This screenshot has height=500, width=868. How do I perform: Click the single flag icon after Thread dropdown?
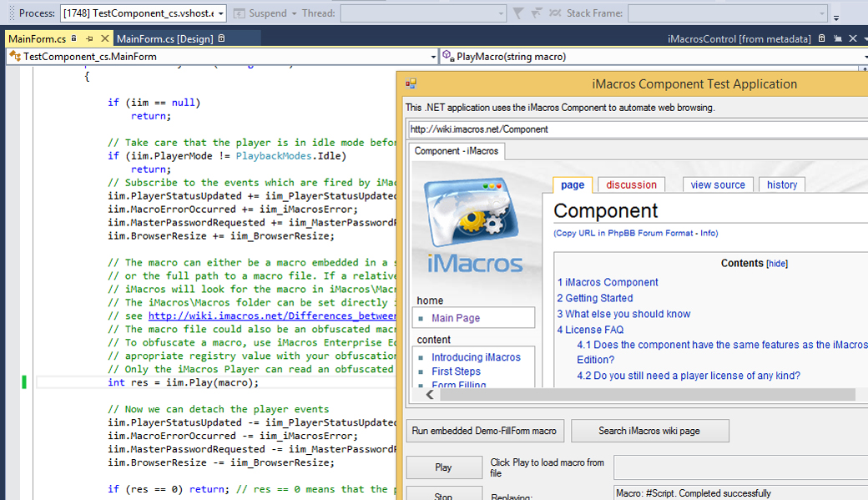(518, 13)
